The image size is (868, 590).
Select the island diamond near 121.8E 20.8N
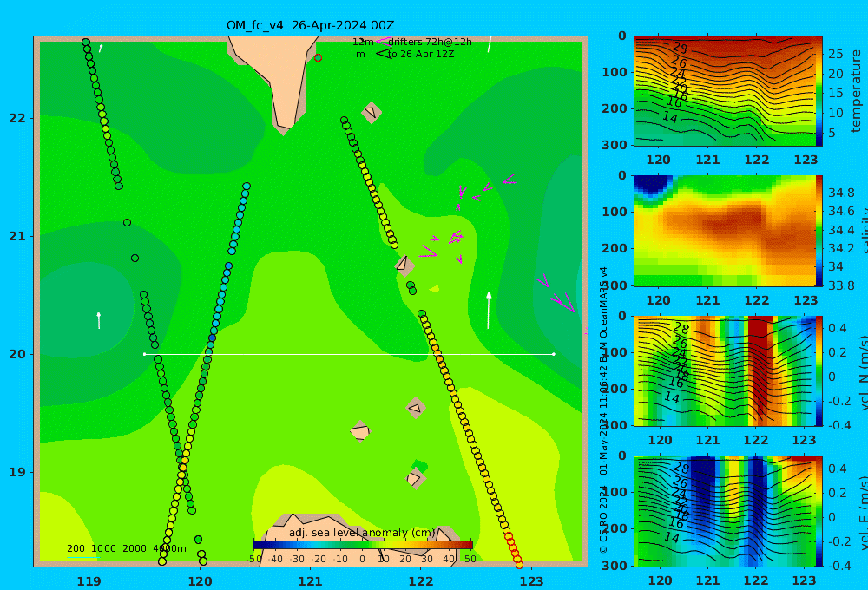coord(404,265)
